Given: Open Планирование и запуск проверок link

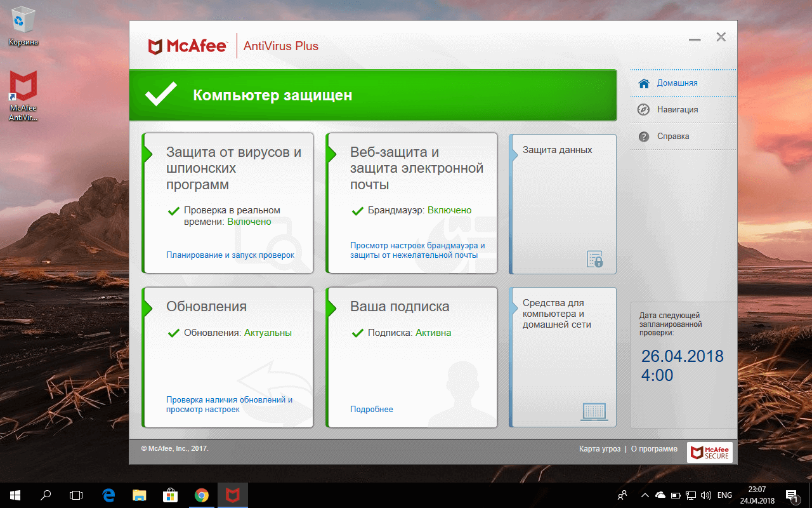Looking at the screenshot, I should pyautogui.click(x=230, y=255).
